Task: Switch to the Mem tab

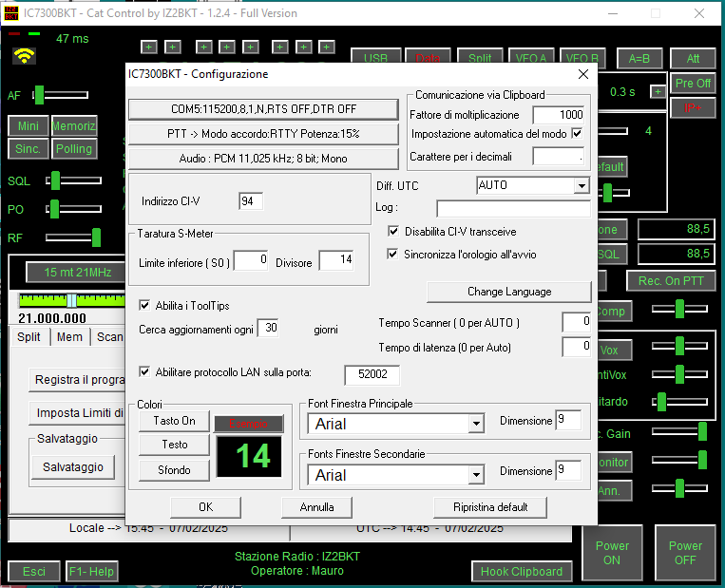Action: (x=69, y=336)
